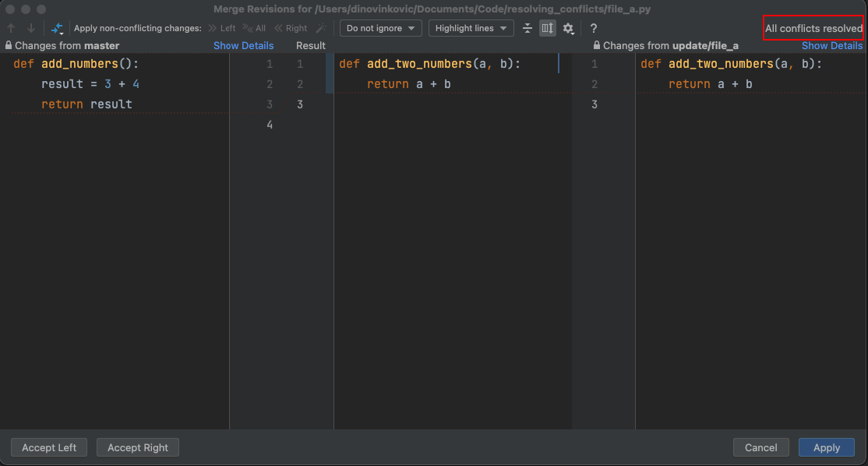This screenshot has height=466, width=868.
Task: Toggle synchronized scrolling between panes
Action: 547,27
